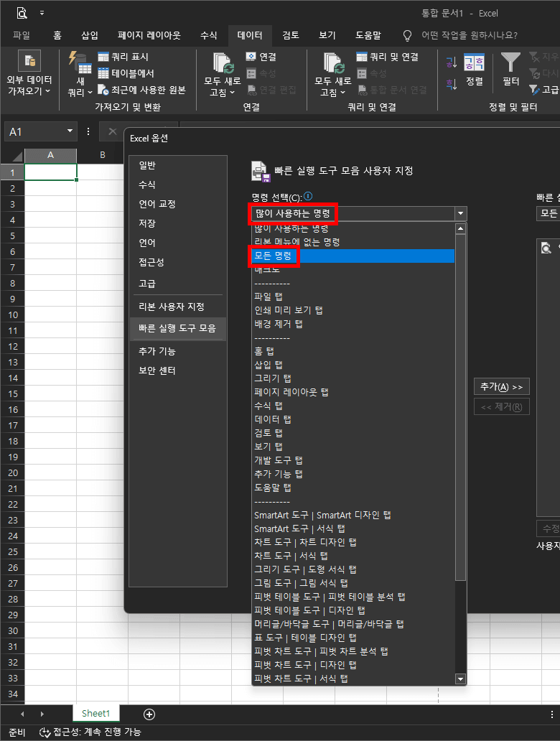The width and height of the screenshot is (560, 741).
Task: Sort ascending with the A-to-Z icon
Action: (452, 62)
